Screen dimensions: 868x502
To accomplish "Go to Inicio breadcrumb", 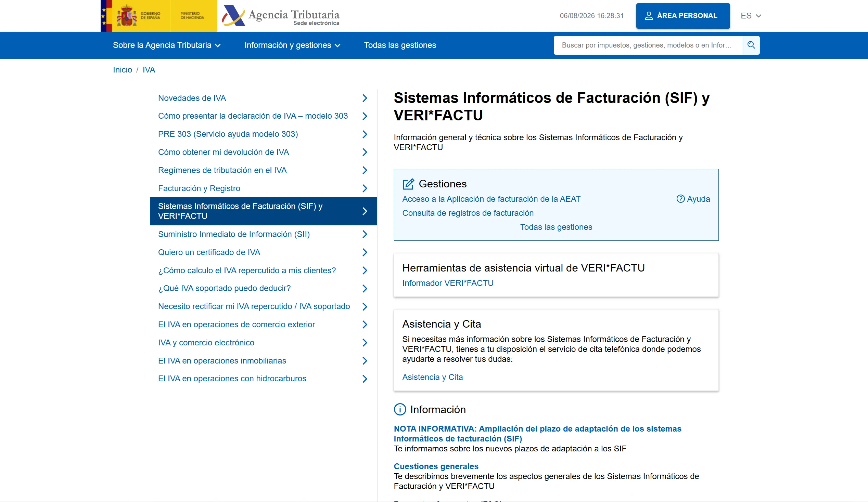I will [x=123, y=70].
